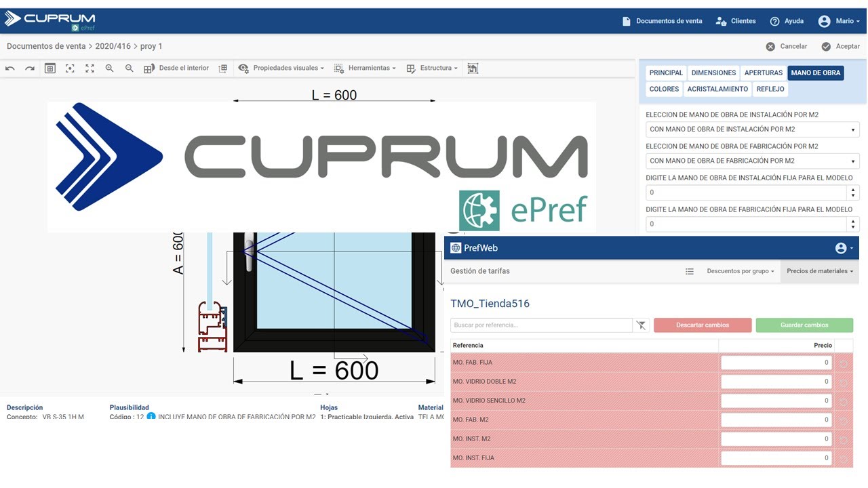Click the MO. VIDRIO DOBLE M2 price field
Viewport: 868px width, 488px height.
click(776, 382)
